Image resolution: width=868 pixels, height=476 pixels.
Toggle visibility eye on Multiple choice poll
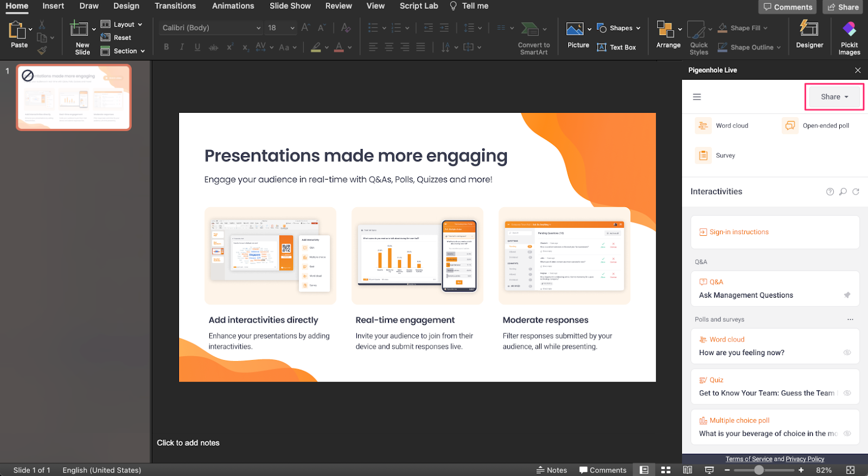[847, 434]
